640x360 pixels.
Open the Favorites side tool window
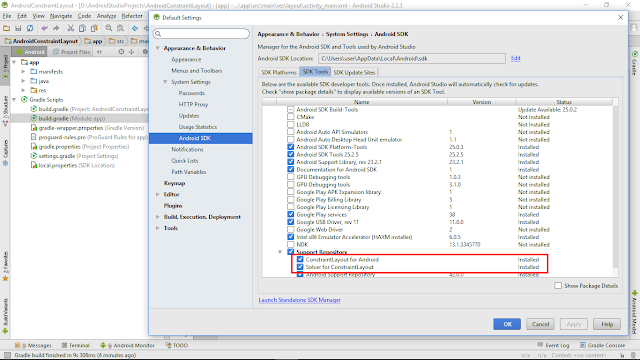5,267
